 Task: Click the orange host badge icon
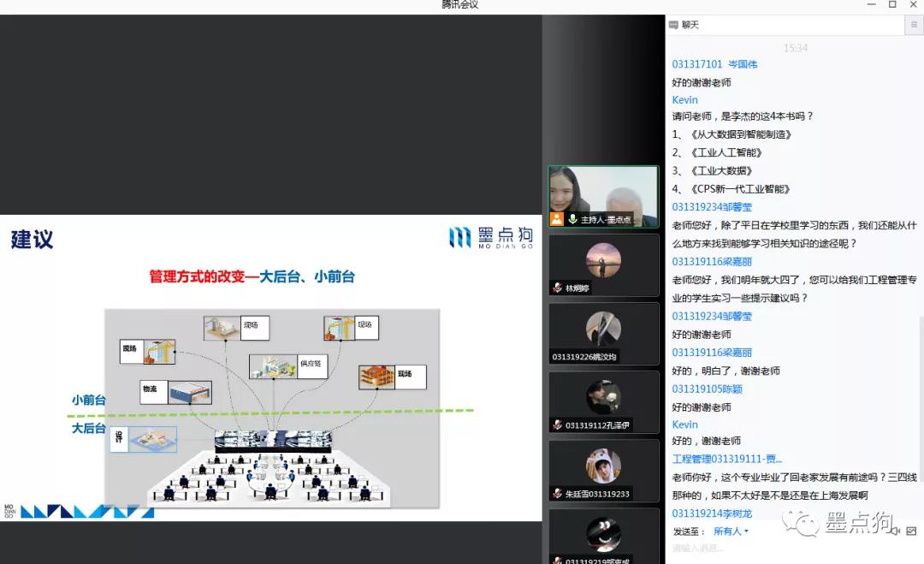coord(557,219)
